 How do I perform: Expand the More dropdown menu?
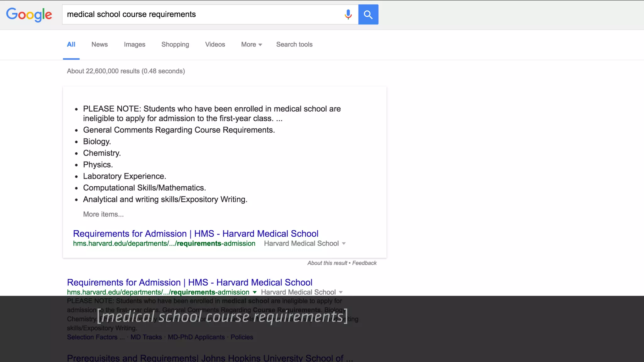[x=252, y=44]
